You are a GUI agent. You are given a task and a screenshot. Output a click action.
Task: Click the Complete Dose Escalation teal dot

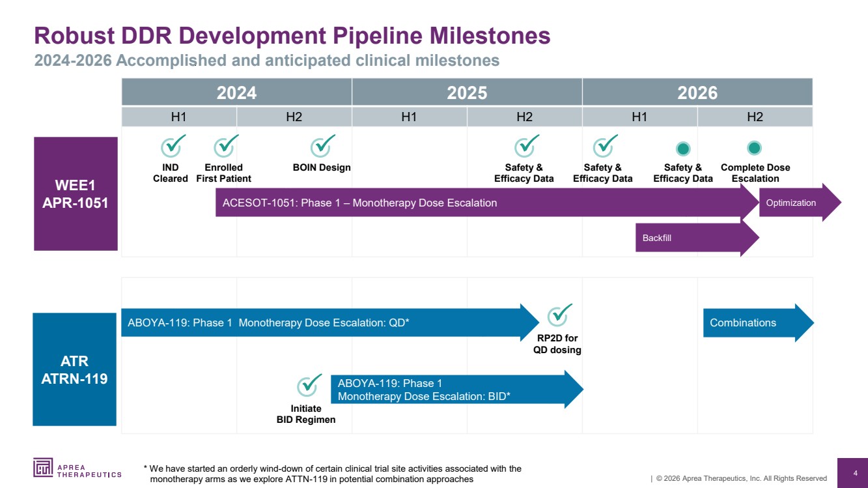pos(754,149)
